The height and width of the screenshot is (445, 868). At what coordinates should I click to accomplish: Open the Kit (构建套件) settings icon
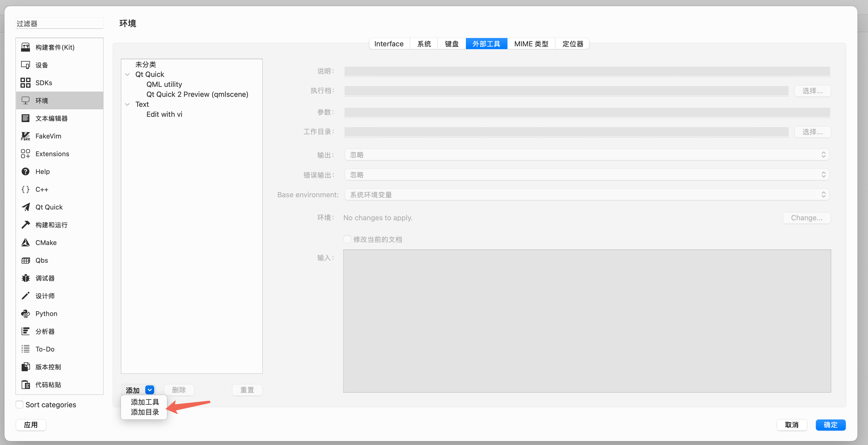click(x=26, y=47)
